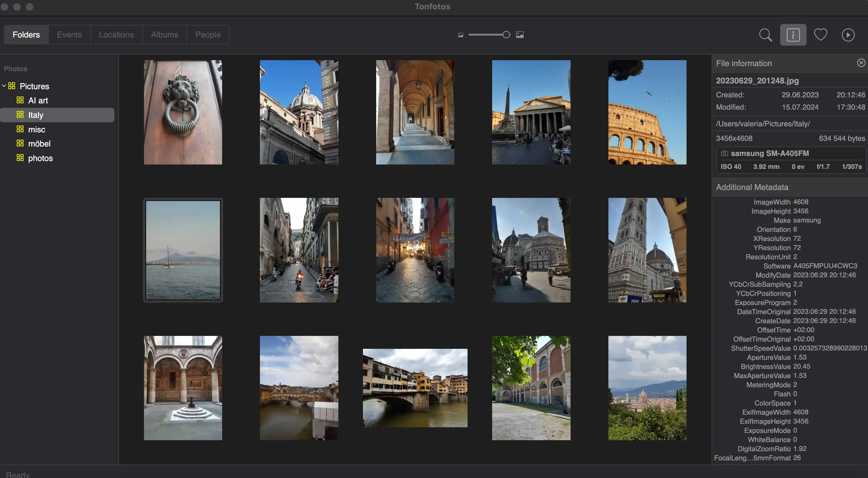Switch to smaller thumbnail view
The height and width of the screenshot is (478, 868).
coord(460,34)
